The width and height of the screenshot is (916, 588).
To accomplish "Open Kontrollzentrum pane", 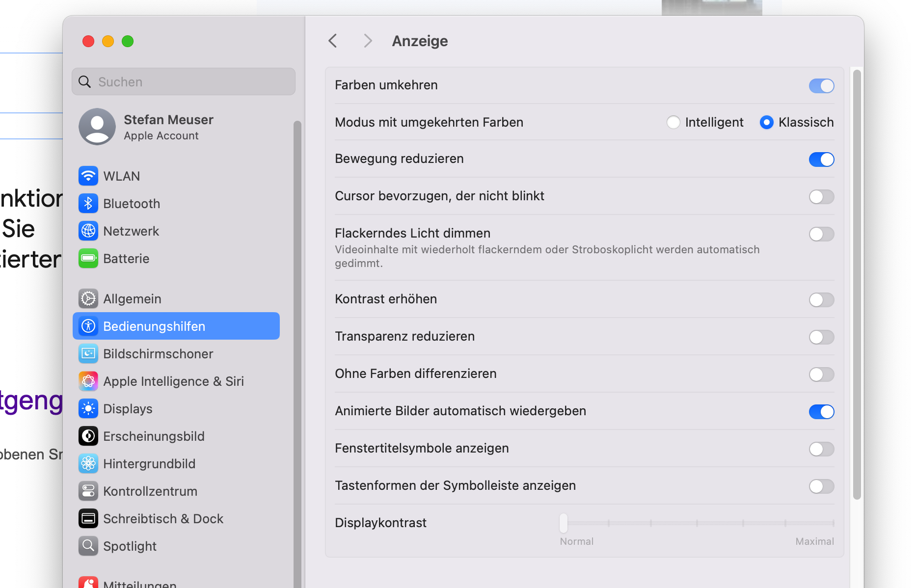I will point(176,491).
